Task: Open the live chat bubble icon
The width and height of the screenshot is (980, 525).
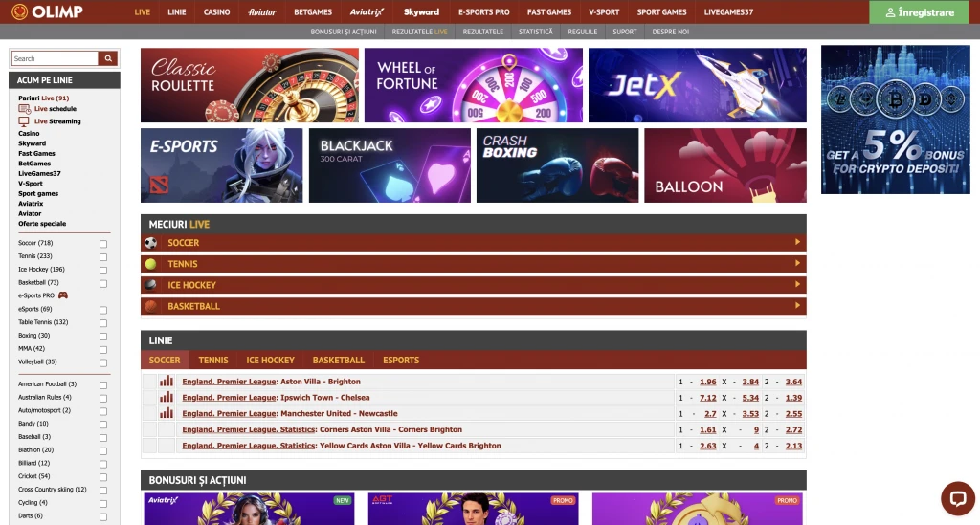Action: (957, 498)
